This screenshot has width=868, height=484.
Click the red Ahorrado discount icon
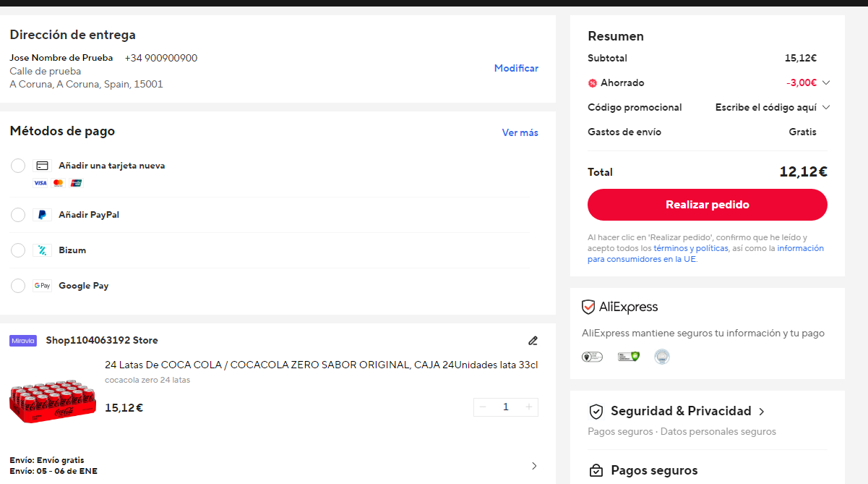coord(593,83)
